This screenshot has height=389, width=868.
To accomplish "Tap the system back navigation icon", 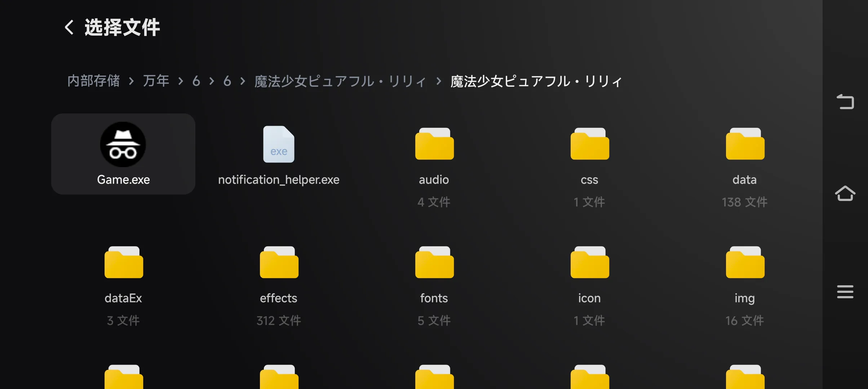I will pyautogui.click(x=845, y=102).
